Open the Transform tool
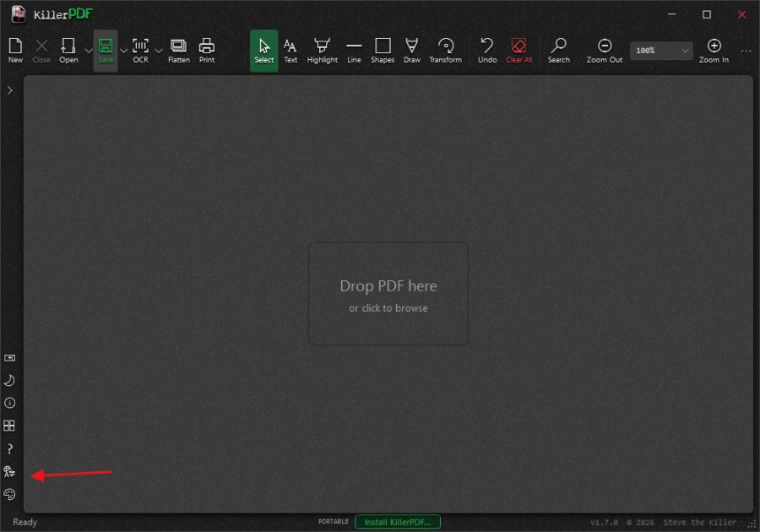 click(x=445, y=51)
